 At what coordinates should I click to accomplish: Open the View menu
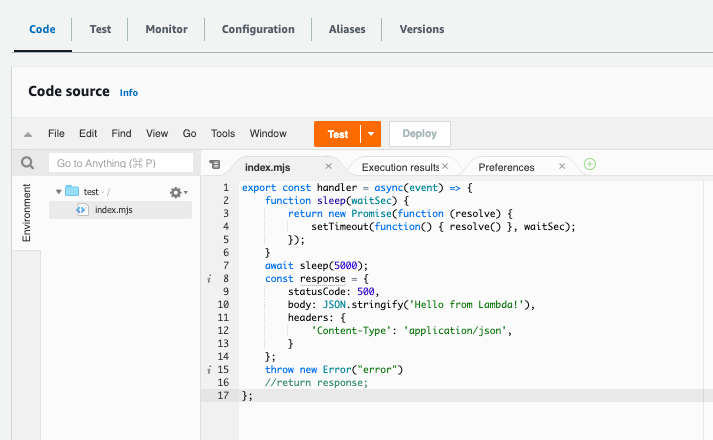pos(157,134)
